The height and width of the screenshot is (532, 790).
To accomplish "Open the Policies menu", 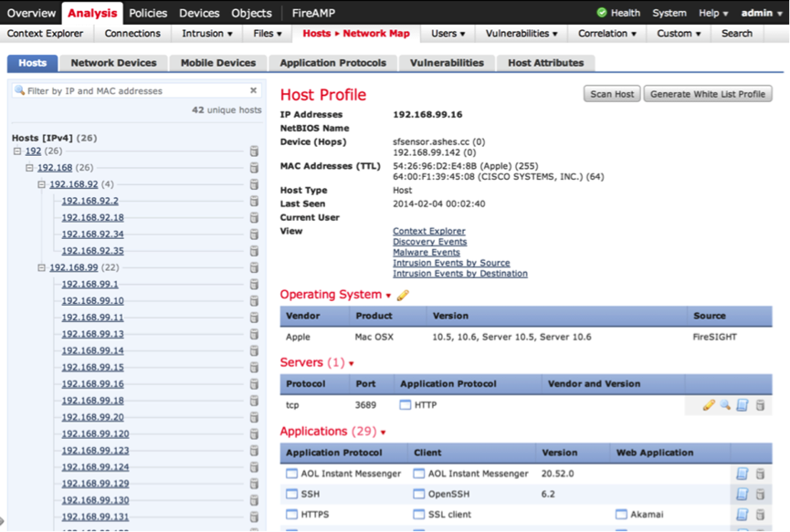I will coord(148,13).
